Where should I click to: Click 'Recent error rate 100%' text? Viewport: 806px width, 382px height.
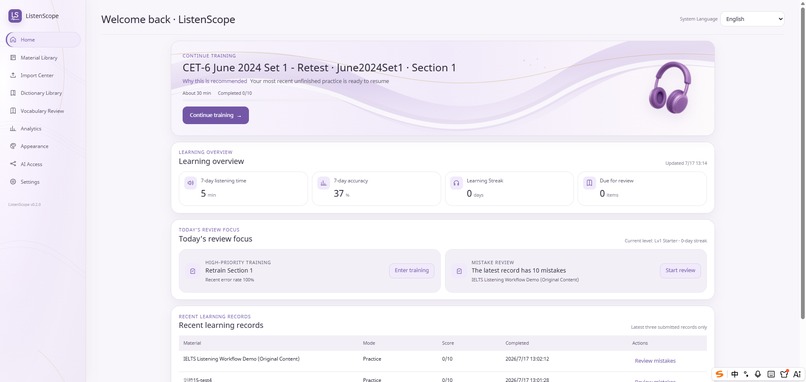coord(229,280)
